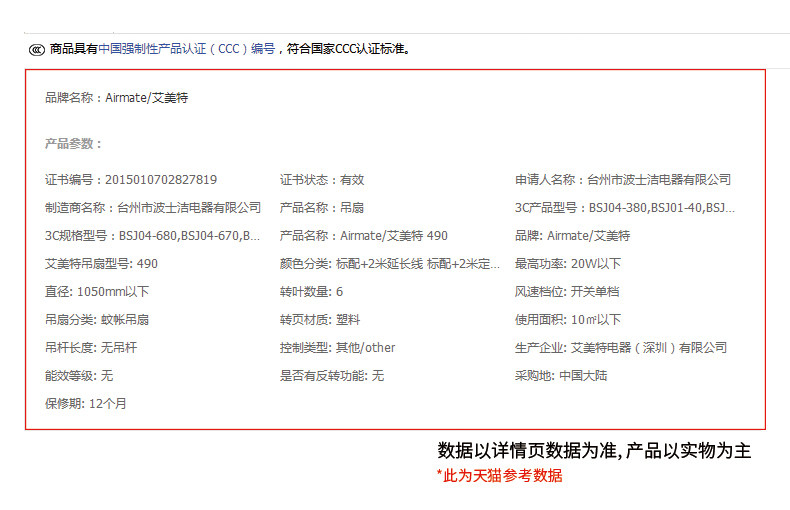
Task: Click the 颜色分类 标配+2米延长线 entry
Action: point(390,264)
